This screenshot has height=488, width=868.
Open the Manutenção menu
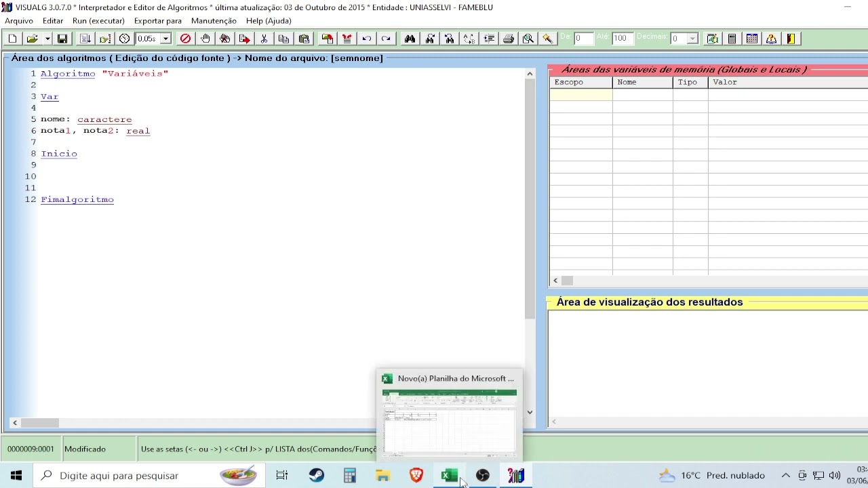[214, 21]
